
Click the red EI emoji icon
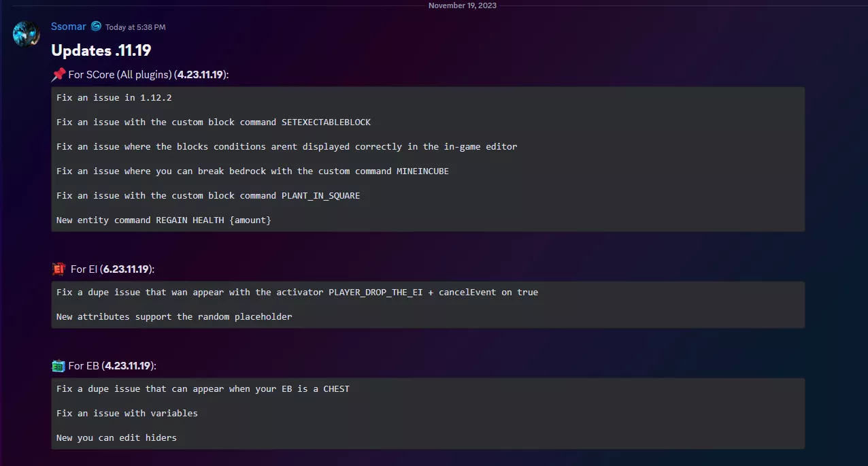[59, 269]
